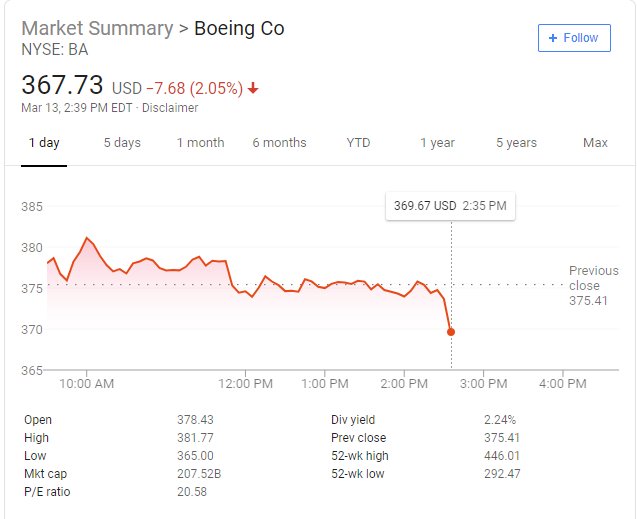637x519 pixels.
Task: Show the 6 months chart range
Action: (x=279, y=143)
